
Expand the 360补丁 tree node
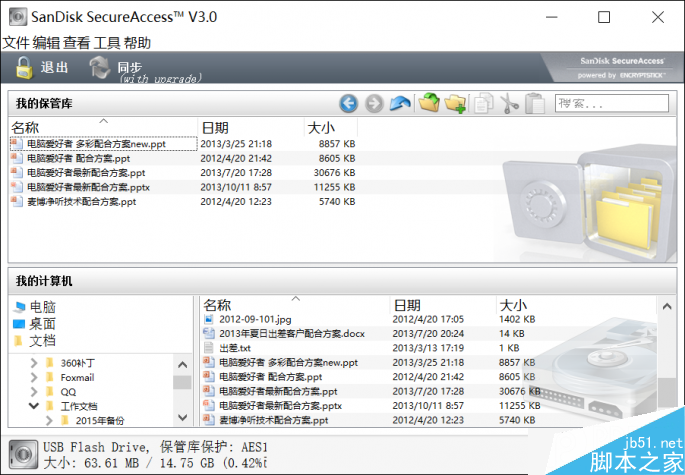point(34,363)
